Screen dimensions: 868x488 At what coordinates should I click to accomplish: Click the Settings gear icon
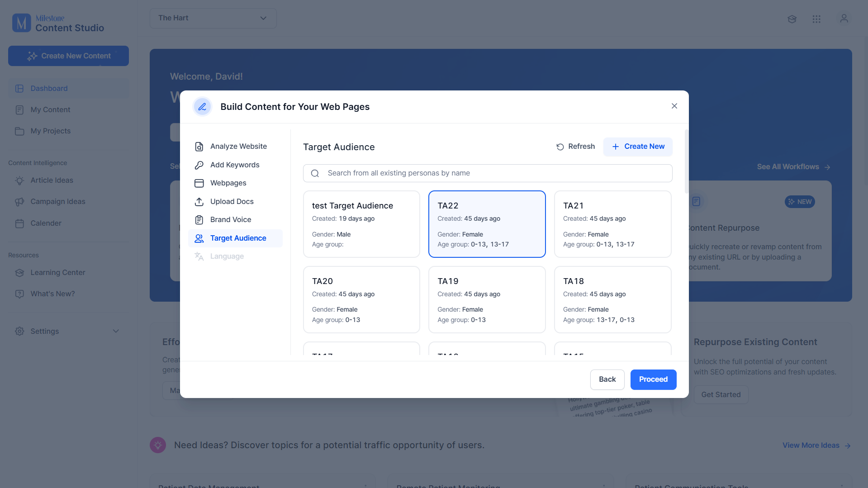coord(19,332)
